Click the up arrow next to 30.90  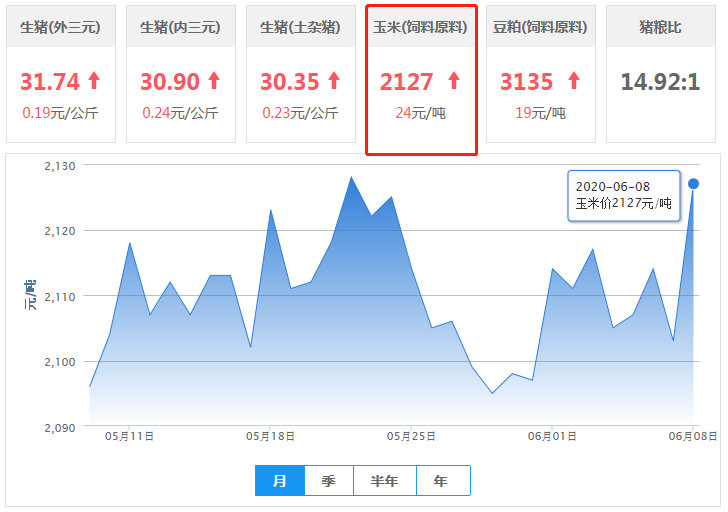click(x=214, y=81)
